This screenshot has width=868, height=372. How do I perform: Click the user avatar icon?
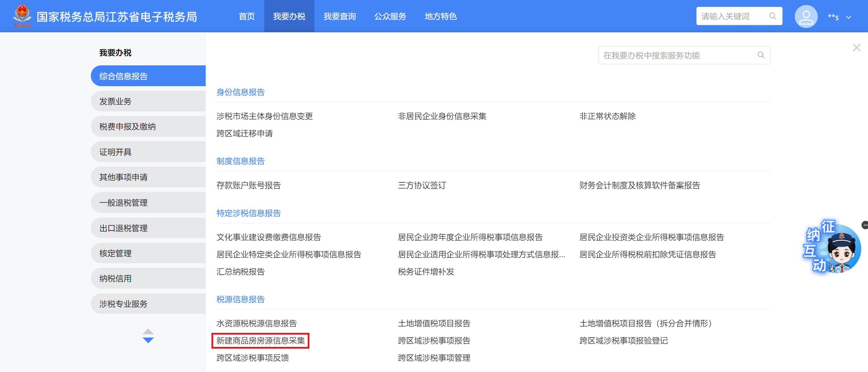pyautogui.click(x=806, y=17)
